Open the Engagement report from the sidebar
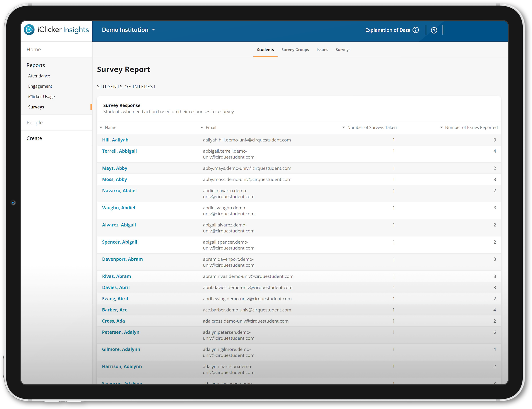The height and width of the screenshot is (409, 532). [x=40, y=86]
